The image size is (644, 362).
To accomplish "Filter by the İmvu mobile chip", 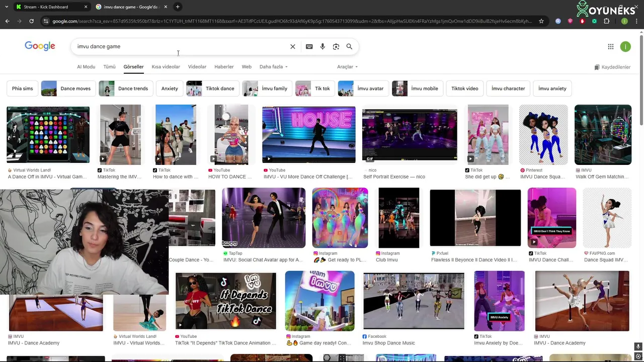I will (x=418, y=88).
